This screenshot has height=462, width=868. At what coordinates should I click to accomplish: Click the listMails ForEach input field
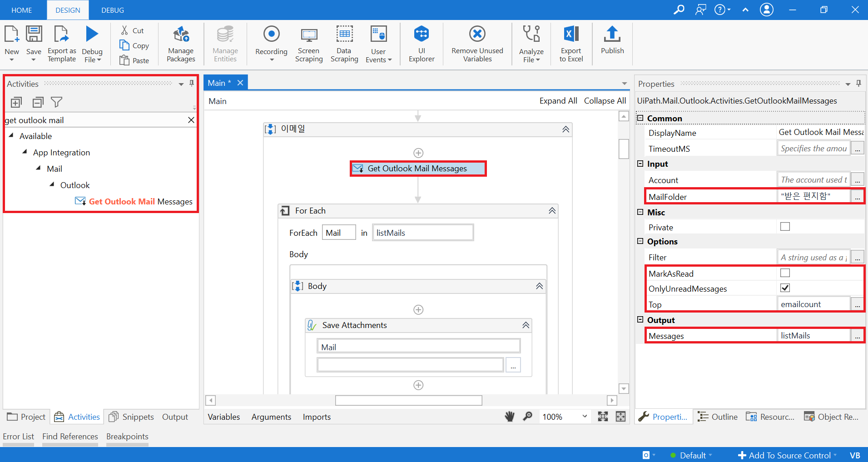click(423, 233)
